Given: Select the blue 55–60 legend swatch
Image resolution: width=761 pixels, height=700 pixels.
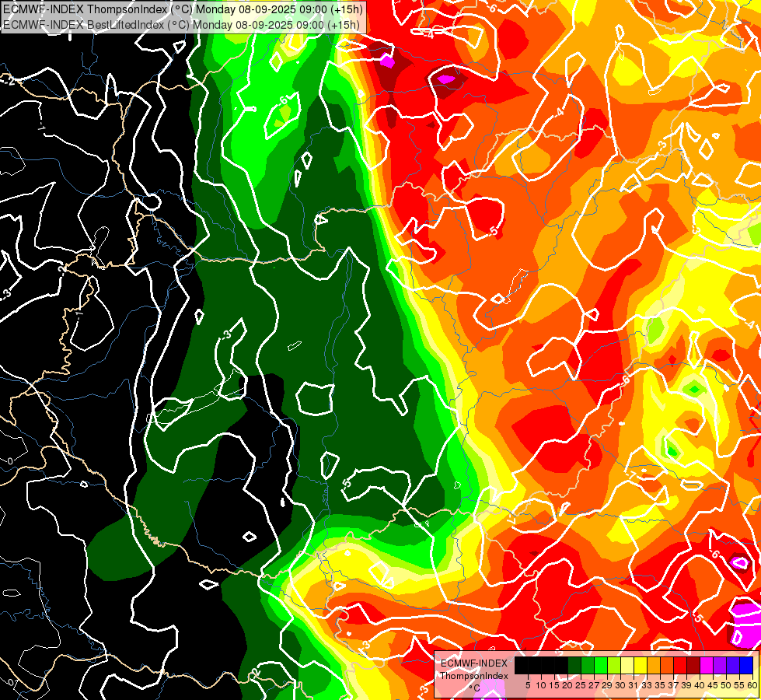Looking at the screenshot, I should [x=746, y=665].
